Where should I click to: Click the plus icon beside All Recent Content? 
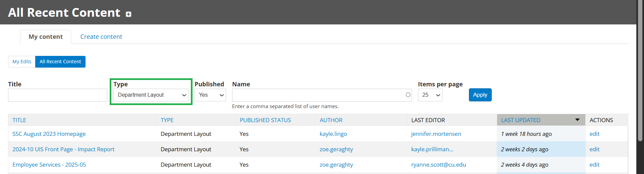(128, 14)
